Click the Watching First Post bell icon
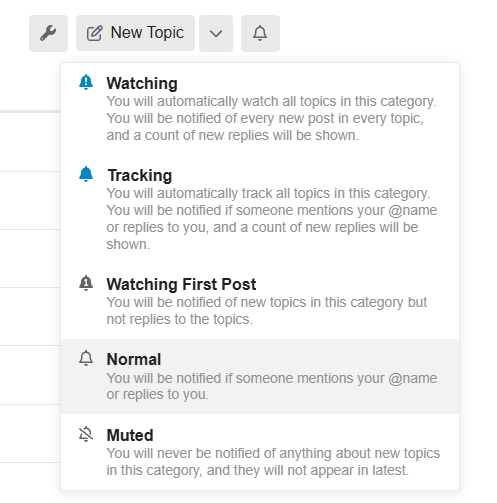Viewport: 497px width, 503px height. pos(86,283)
